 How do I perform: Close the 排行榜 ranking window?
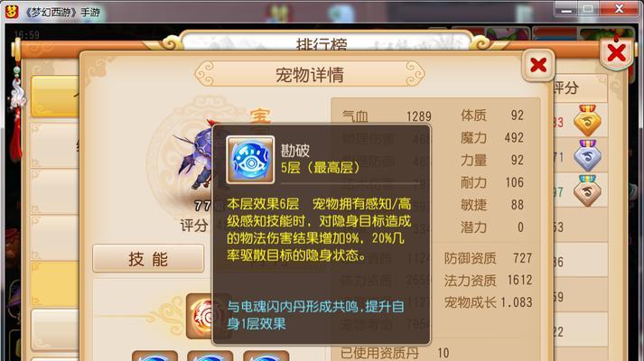[x=616, y=53]
